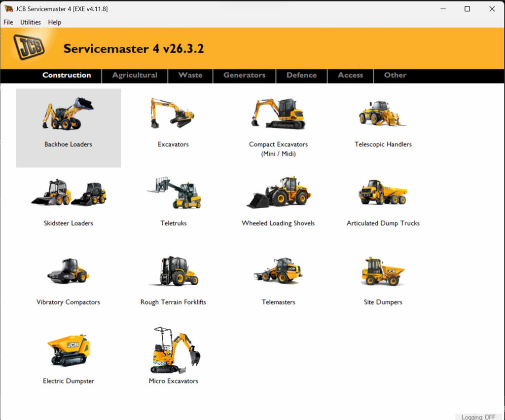Switch to the Defence tab
The height and width of the screenshot is (420, 505).
pyautogui.click(x=301, y=75)
